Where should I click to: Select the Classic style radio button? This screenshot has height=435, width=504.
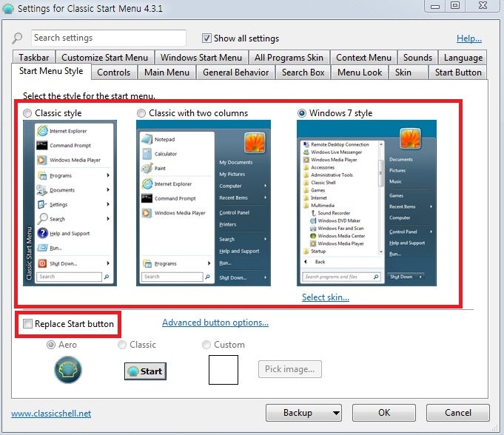point(27,113)
